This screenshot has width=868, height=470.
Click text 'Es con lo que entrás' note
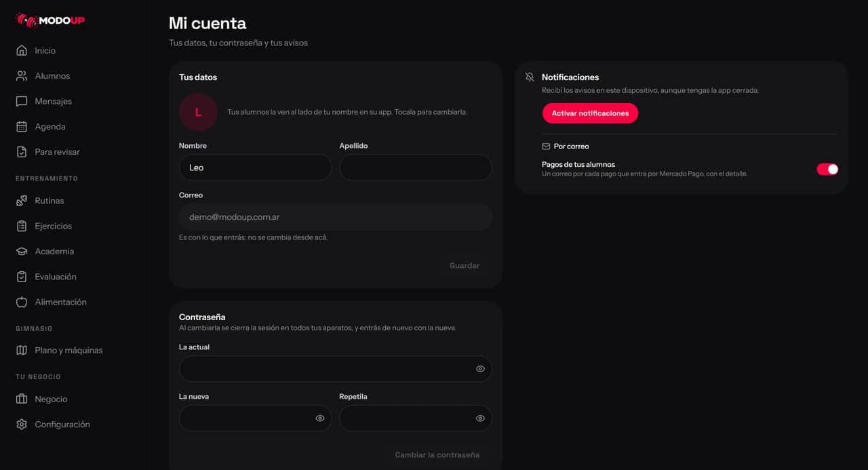tap(253, 237)
